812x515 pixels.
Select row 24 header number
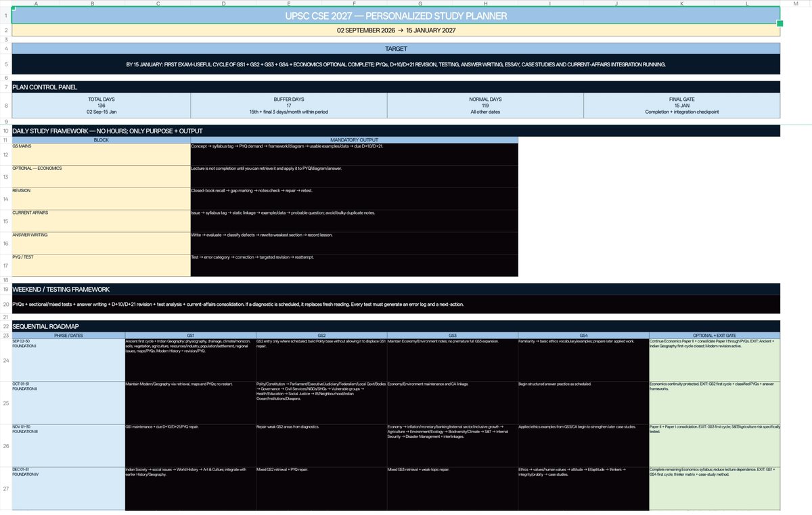[5, 360]
